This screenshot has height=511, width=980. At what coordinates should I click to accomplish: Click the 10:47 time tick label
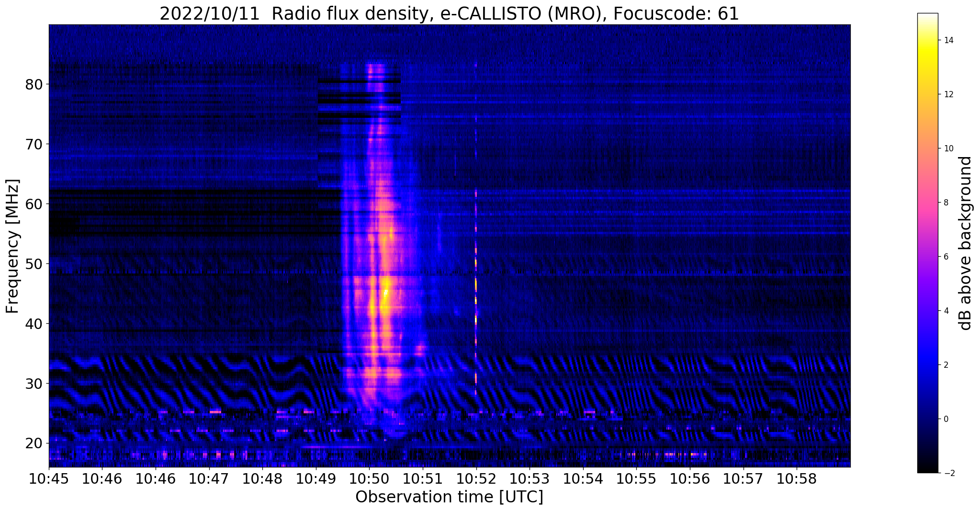click(209, 478)
